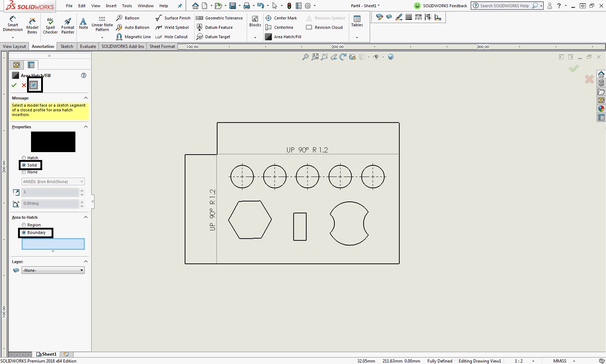Click the Center Mark tool
606x364 pixels.
pyautogui.click(x=281, y=18)
